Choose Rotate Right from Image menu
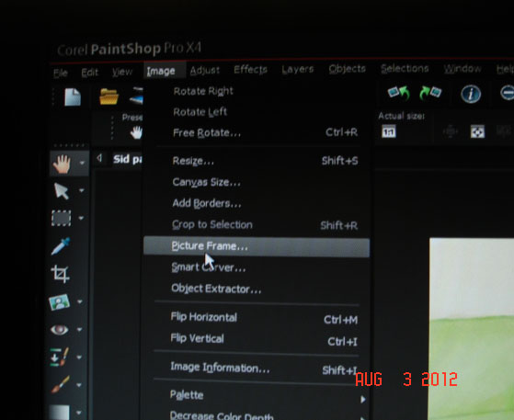The width and height of the screenshot is (514, 420). click(257, 91)
